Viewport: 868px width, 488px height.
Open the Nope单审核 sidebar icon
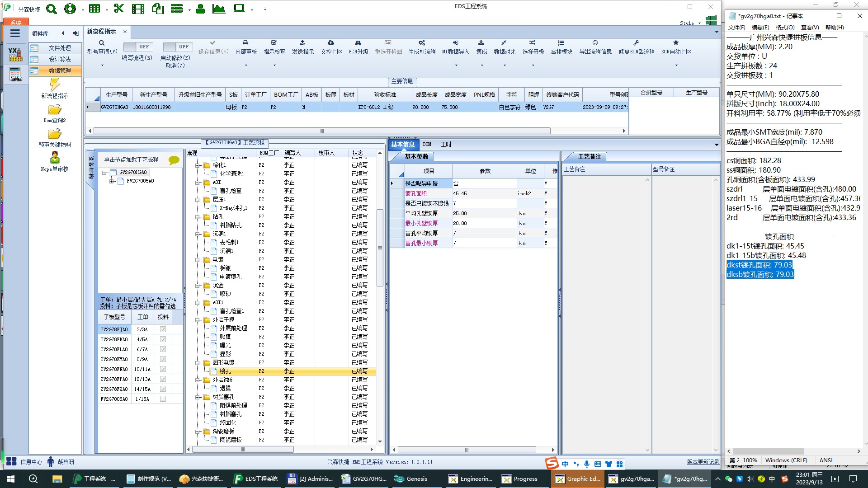tap(55, 158)
